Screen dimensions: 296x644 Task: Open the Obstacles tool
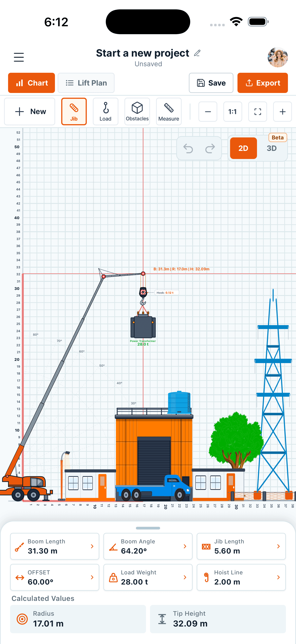137,112
